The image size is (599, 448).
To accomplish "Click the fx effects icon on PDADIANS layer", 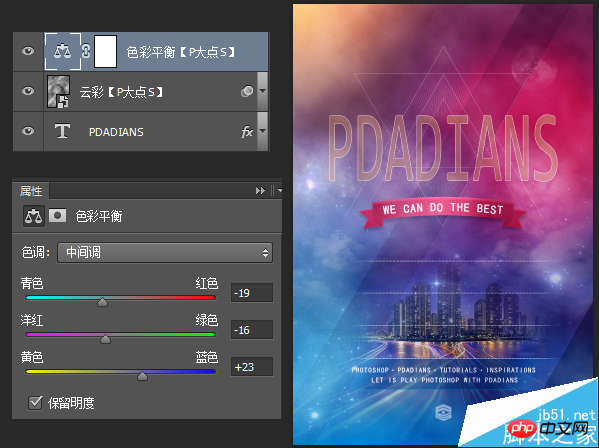I will 247,132.
